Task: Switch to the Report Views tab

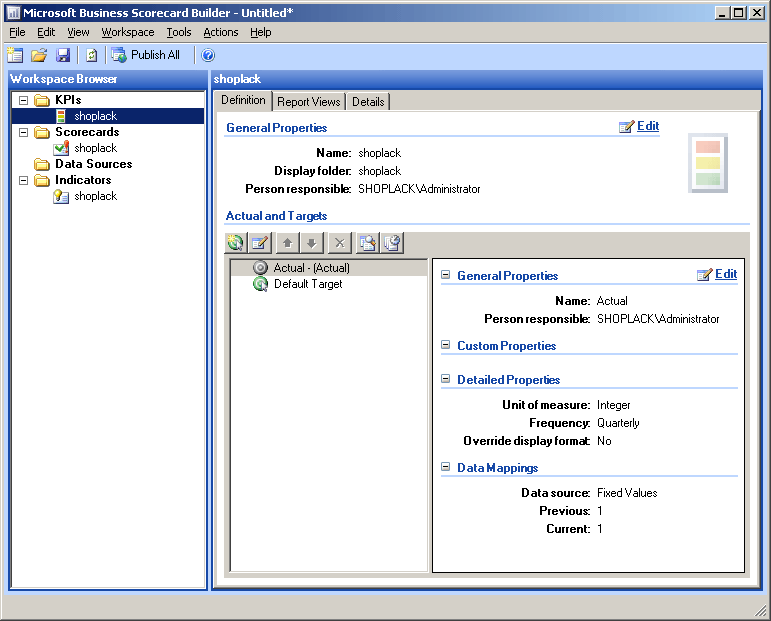Action: coord(309,102)
